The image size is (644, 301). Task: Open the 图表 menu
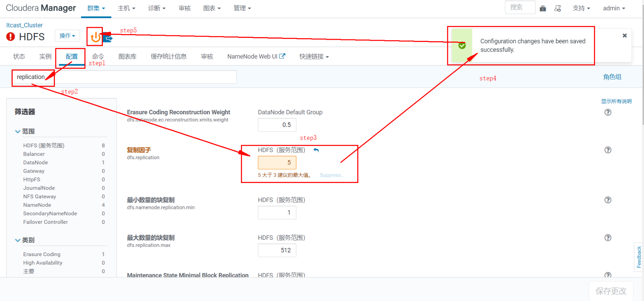(212, 8)
